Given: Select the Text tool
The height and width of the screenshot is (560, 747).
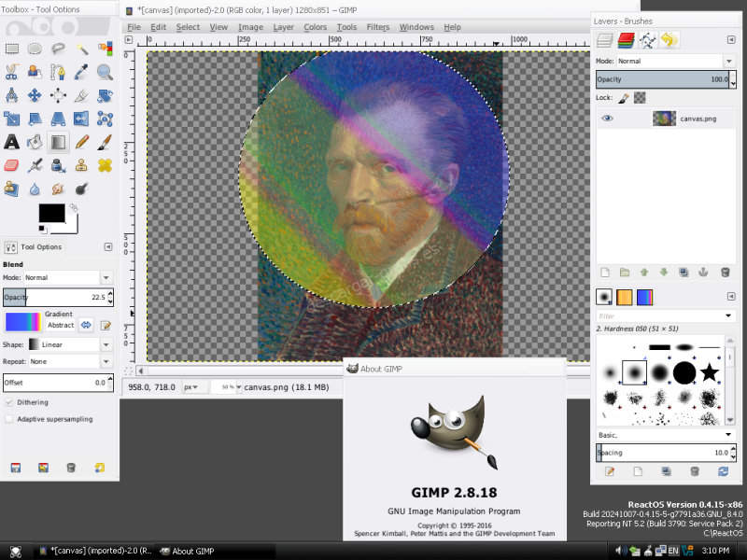Looking at the screenshot, I should click(x=12, y=142).
